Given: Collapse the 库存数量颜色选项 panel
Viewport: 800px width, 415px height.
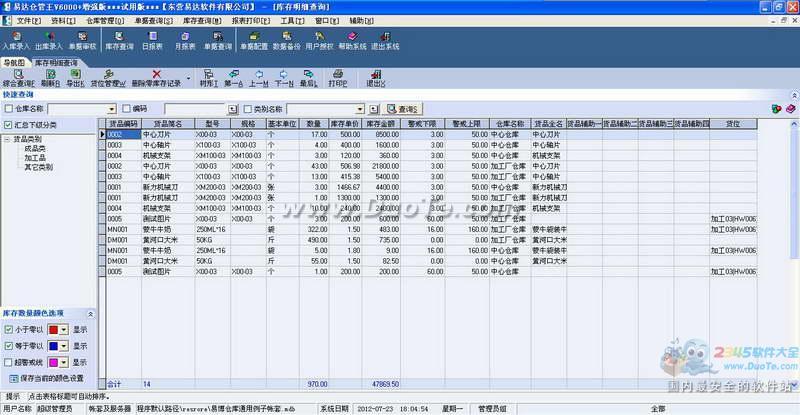Looking at the screenshot, I should [x=92, y=314].
